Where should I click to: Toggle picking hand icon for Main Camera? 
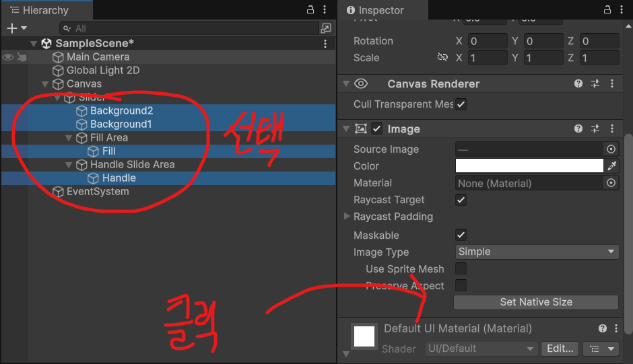(x=22, y=57)
